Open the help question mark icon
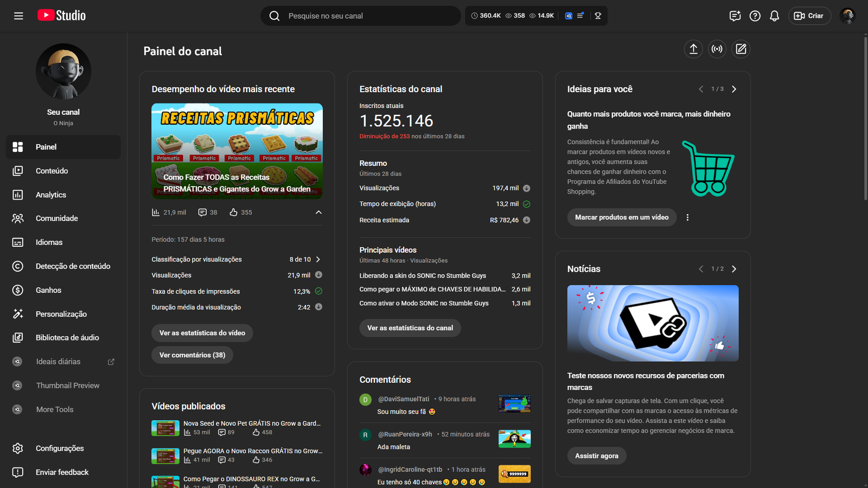The height and width of the screenshot is (488, 868). [755, 16]
